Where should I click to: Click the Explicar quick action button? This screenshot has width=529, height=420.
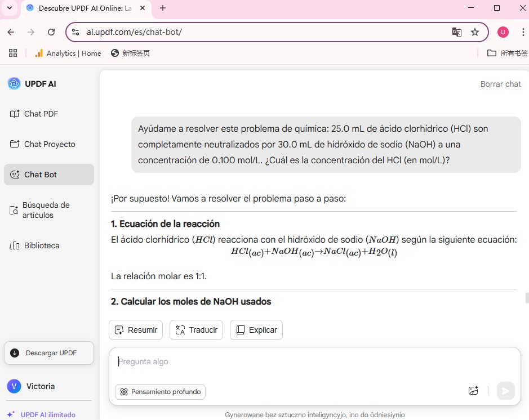[x=256, y=330]
